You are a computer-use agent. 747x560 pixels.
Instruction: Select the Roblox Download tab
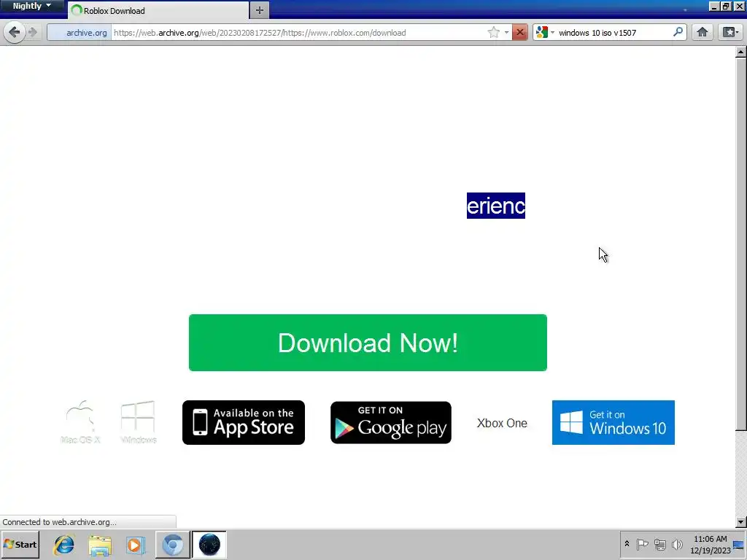click(158, 10)
